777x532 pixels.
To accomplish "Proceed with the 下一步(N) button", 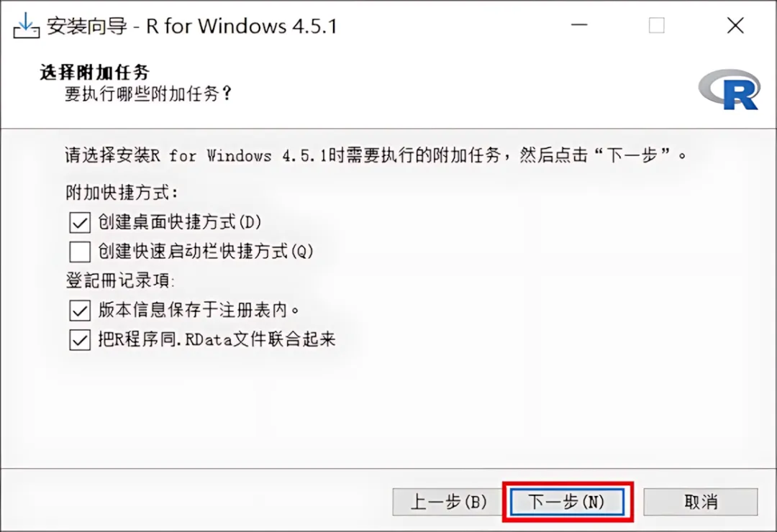I will click(568, 502).
